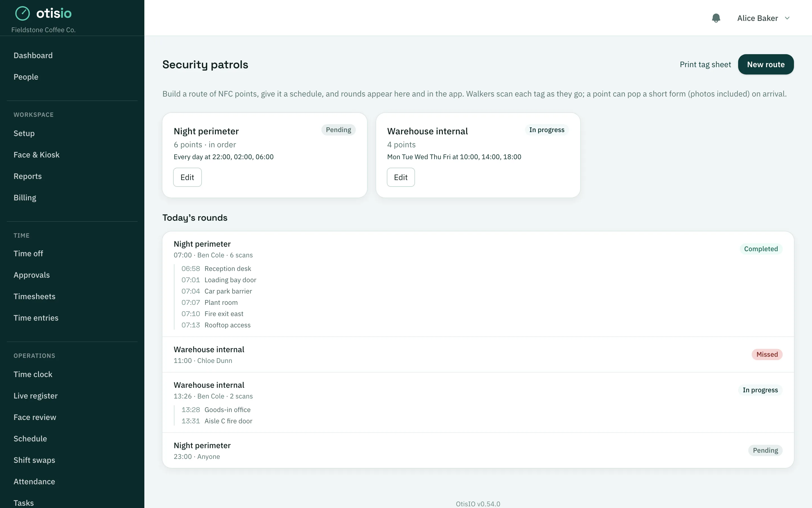Click Pending badge on 23:00 round
The width and height of the screenshot is (812, 508).
765,450
